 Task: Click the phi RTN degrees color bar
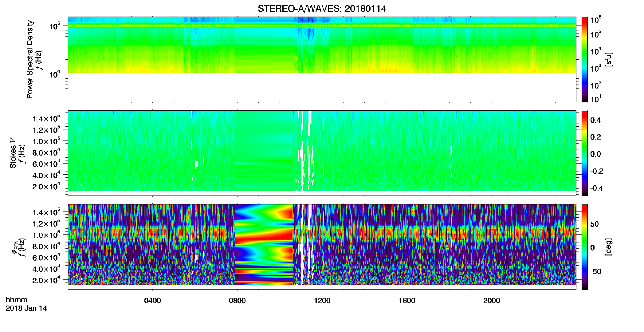pyautogui.click(x=585, y=247)
